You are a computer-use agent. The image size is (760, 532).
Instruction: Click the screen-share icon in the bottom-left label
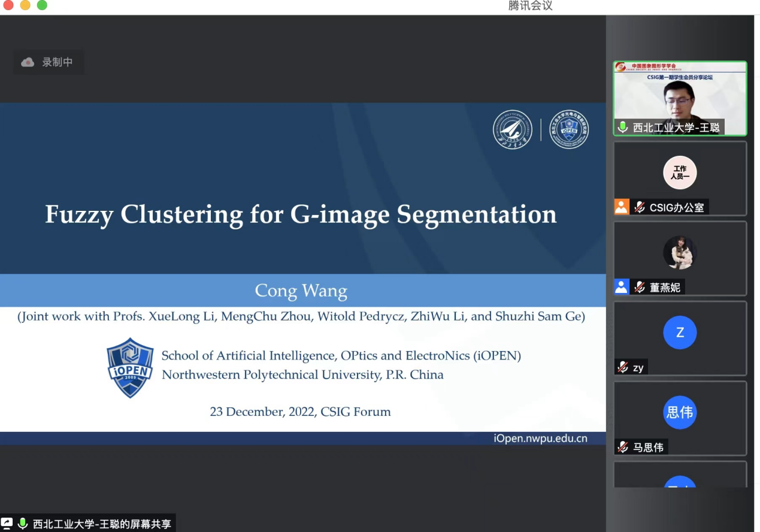(7, 524)
